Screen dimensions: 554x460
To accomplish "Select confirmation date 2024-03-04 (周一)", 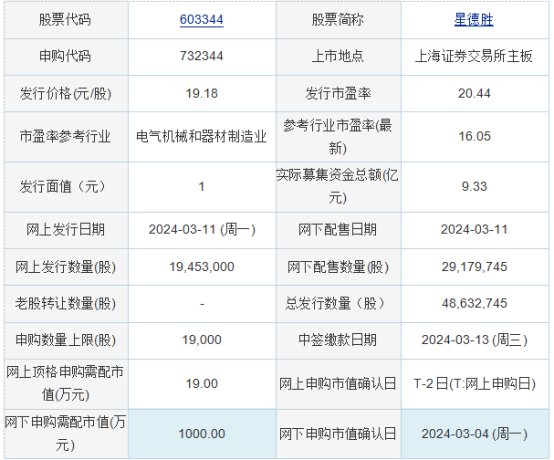I will (x=474, y=434).
